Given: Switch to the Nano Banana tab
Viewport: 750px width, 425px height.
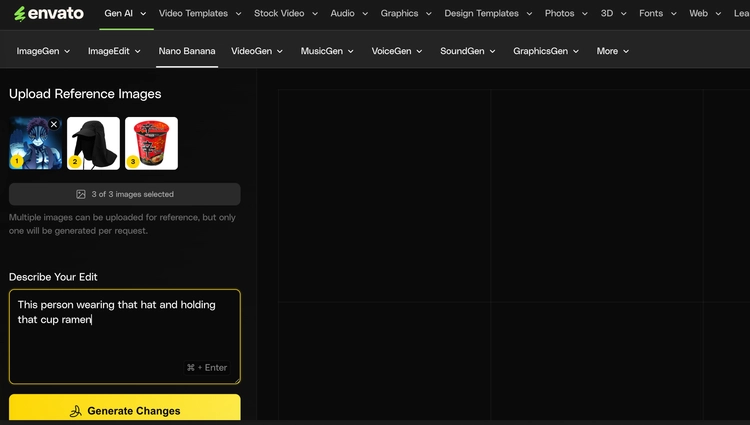Looking at the screenshot, I should click(187, 51).
